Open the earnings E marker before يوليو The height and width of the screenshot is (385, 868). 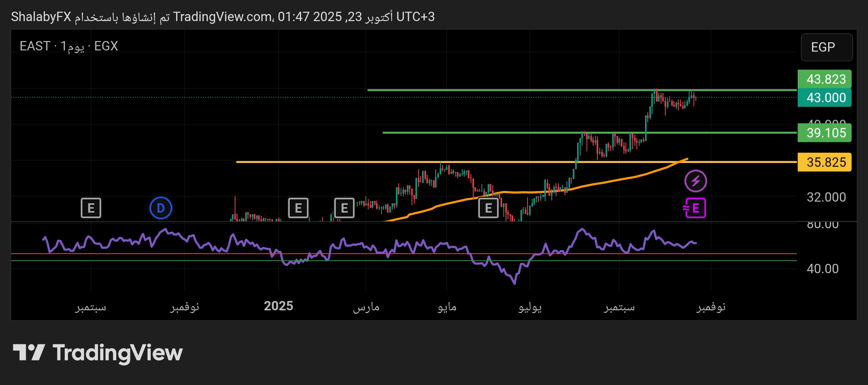488,208
